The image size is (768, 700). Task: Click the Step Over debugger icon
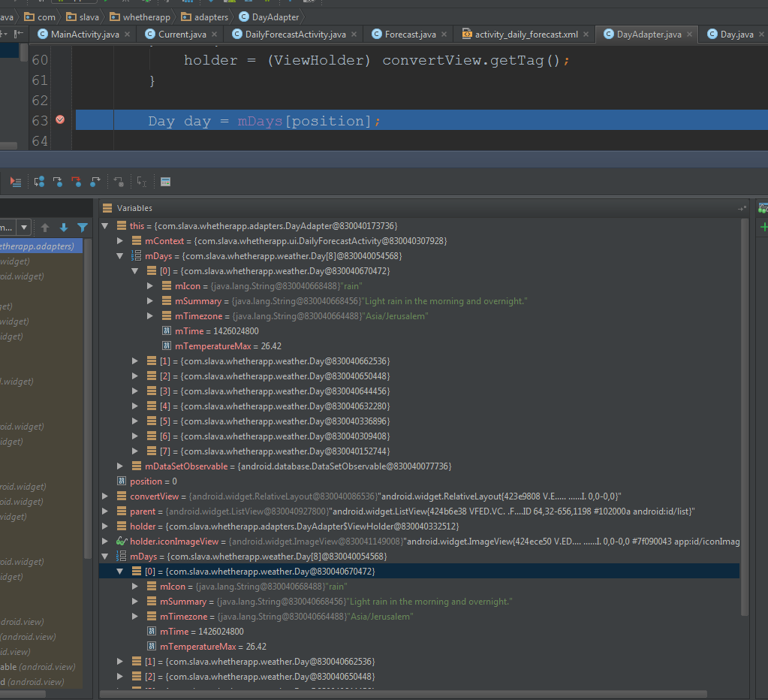pyautogui.click(x=39, y=182)
